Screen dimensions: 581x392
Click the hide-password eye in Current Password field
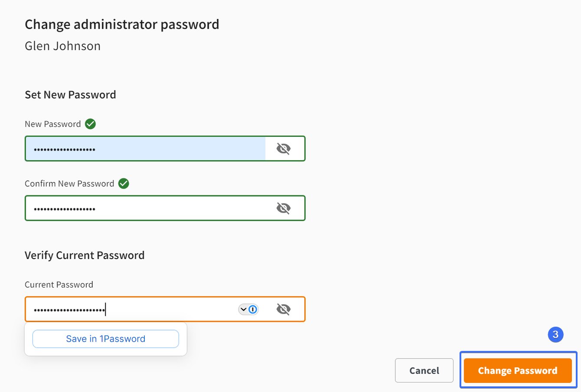coord(284,309)
